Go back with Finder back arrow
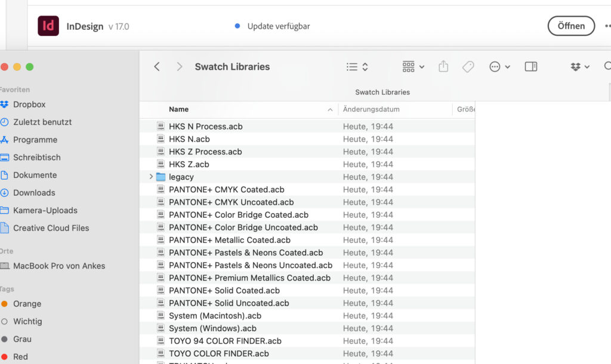 [157, 67]
